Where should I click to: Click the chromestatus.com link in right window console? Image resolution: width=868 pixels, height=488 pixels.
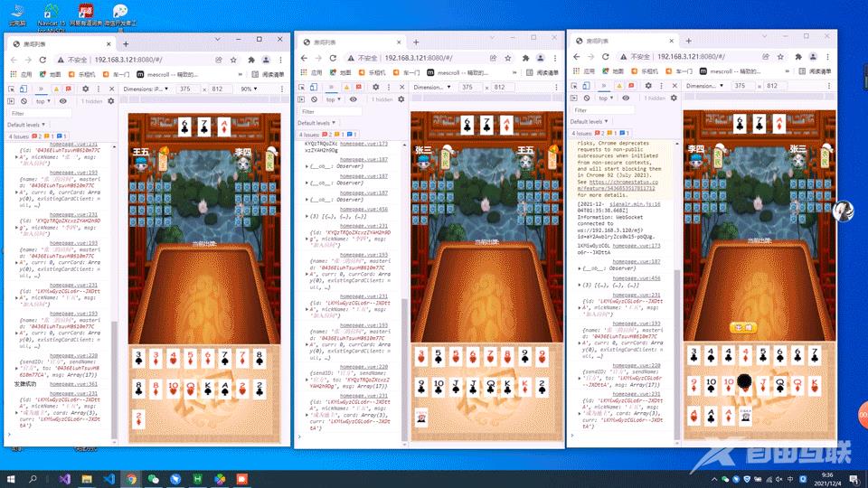618,184
